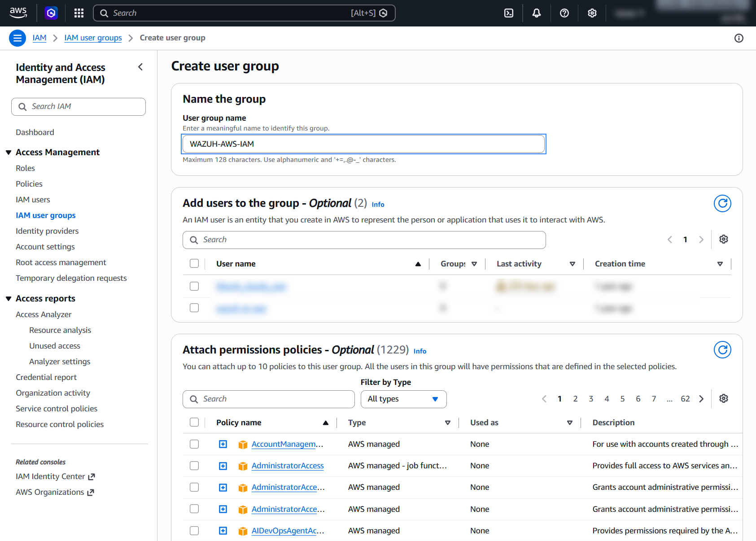Open the help question mark icon
The image size is (756, 541).
[564, 13]
